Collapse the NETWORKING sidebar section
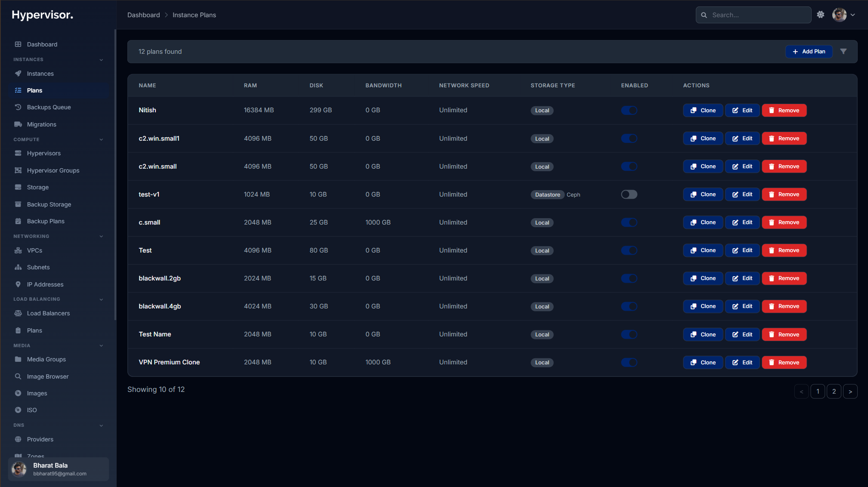This screenshot has height=487, width=868. click(101, 236)
